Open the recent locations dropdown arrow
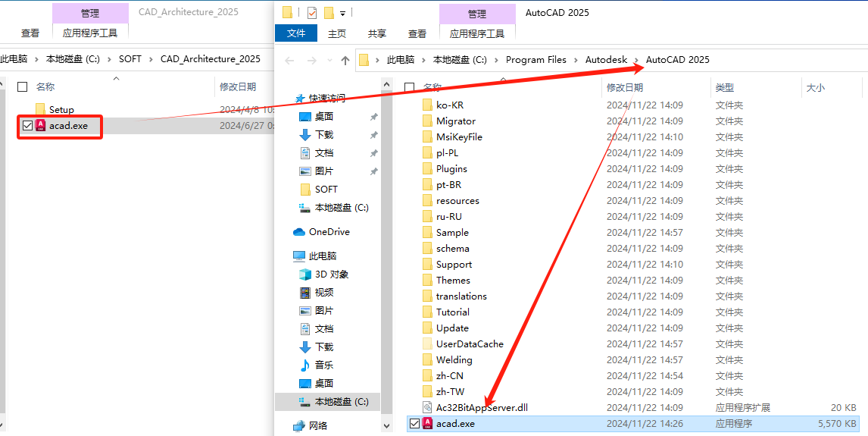 (x=330, y=61)
